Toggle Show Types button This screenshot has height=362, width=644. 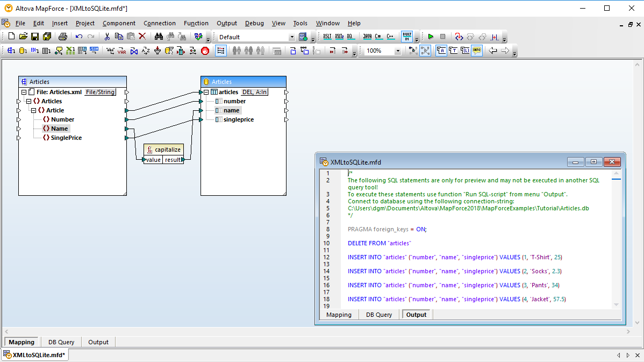pyautogui.click(x=453, y=51)
